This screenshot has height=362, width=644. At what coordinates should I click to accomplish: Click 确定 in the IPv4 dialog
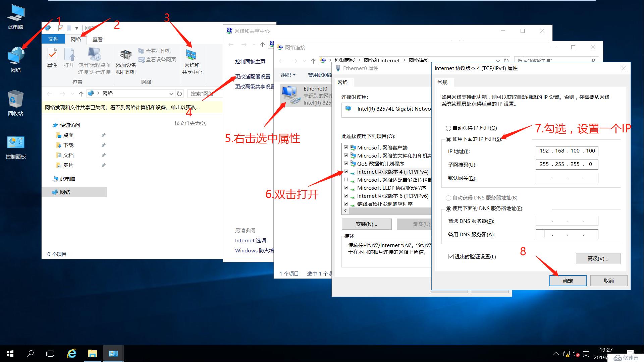(x=568, y=281)
